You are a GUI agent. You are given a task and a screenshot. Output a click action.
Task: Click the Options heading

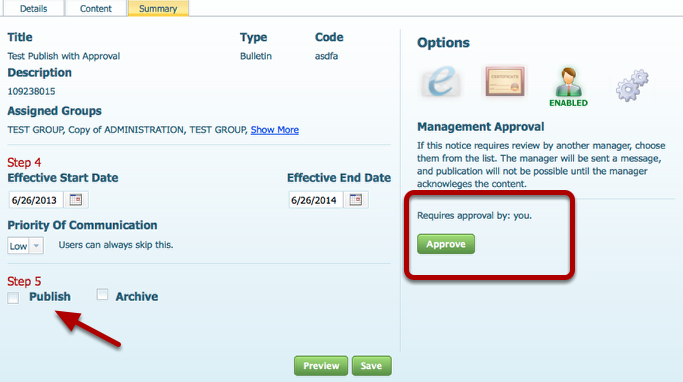pyautogui.click(x=443, y=43)
